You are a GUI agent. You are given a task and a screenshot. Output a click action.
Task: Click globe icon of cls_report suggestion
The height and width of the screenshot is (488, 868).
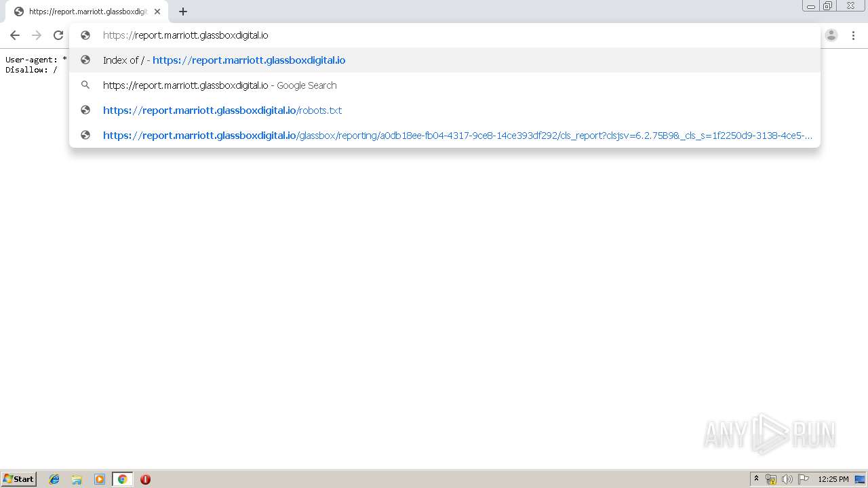85,136
